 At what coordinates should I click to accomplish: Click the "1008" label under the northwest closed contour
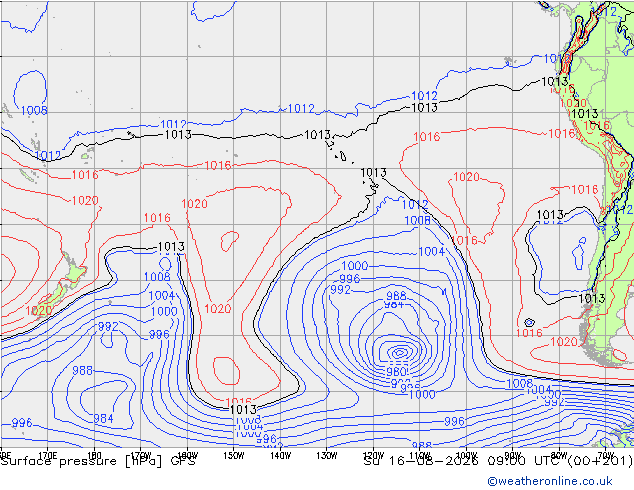point(34,110)
